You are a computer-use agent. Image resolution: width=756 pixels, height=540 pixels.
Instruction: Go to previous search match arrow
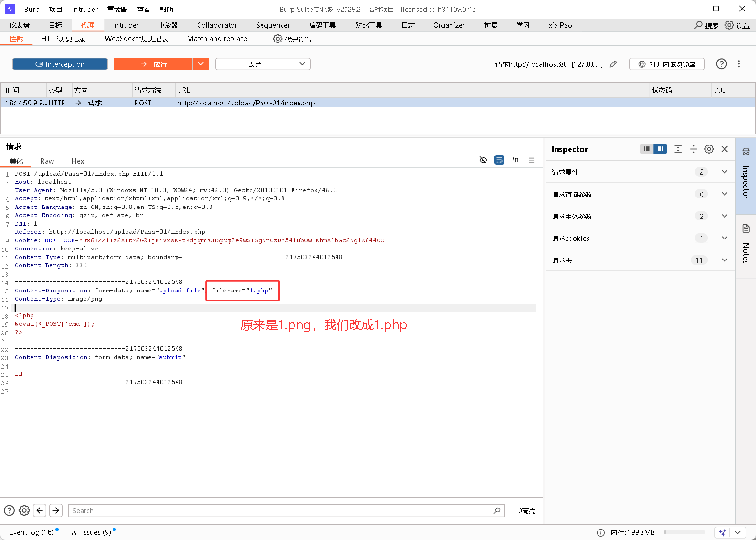point(40,510)
